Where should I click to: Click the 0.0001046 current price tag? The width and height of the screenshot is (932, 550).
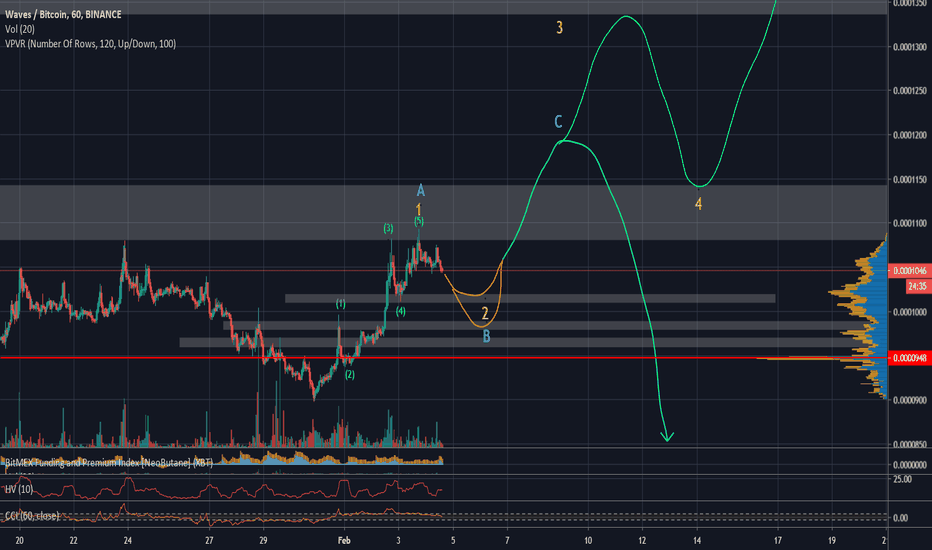point(910,271)
